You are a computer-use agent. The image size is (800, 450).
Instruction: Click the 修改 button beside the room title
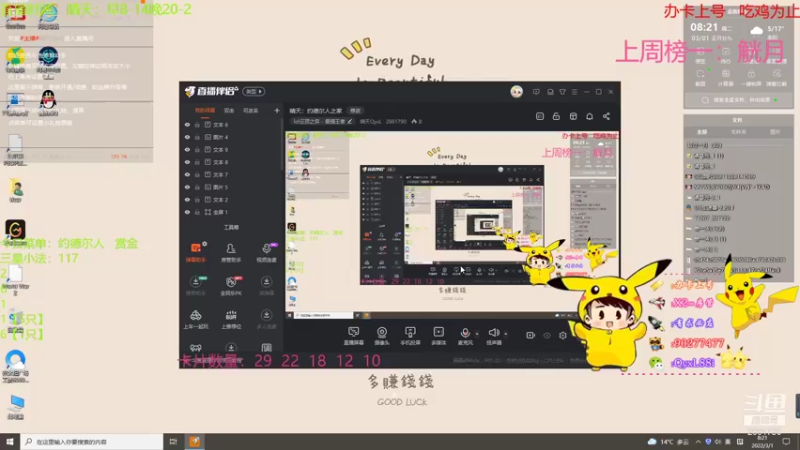(355, 110)
